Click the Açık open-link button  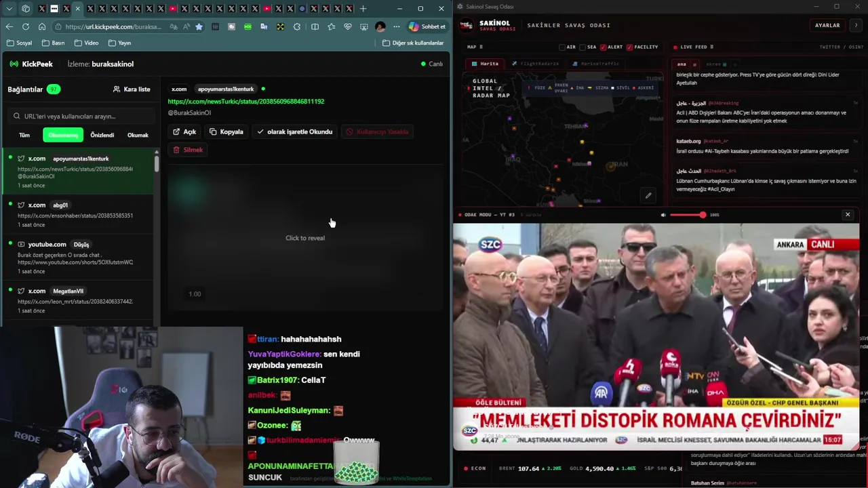184,131
